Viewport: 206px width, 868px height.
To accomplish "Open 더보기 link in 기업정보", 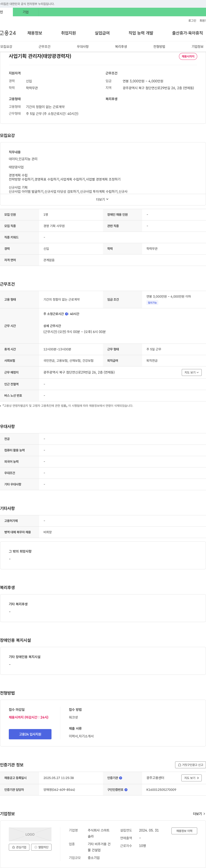I will (x=199, y=814).
